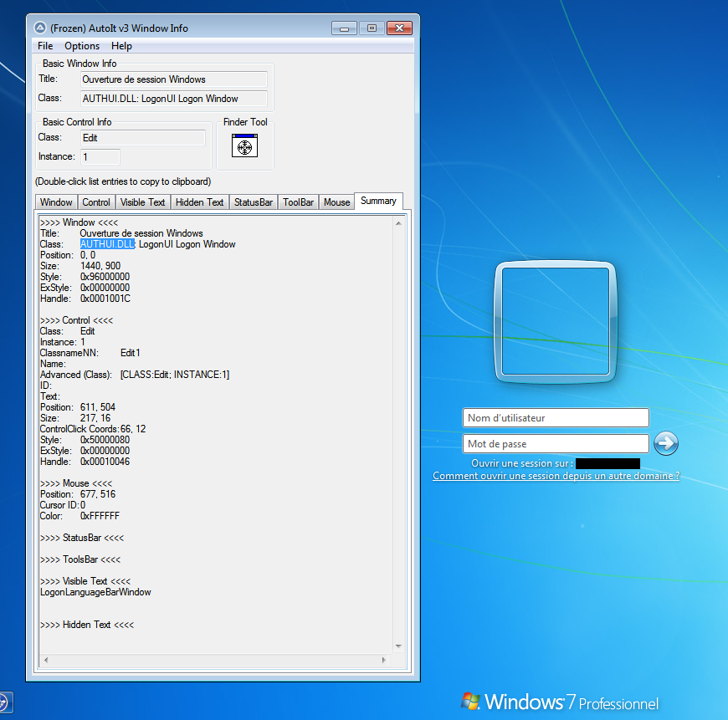Viewport: 728px width, 720px height.
Task: Click the Color value '0xFFFFFF'
Action: [x=100, y=516]
